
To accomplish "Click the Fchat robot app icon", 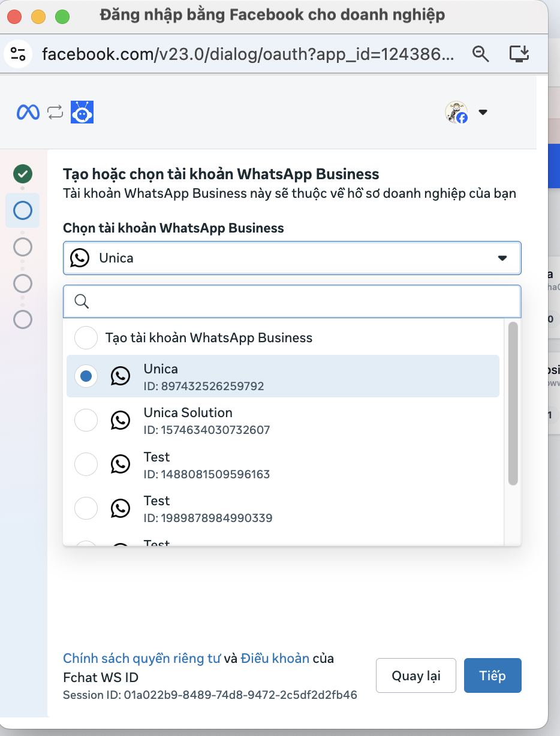I will [x=82, y=112].
